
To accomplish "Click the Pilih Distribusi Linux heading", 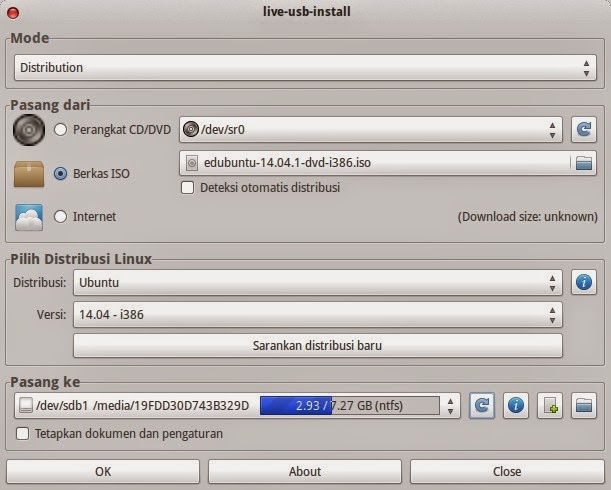I will pos(81,259).
